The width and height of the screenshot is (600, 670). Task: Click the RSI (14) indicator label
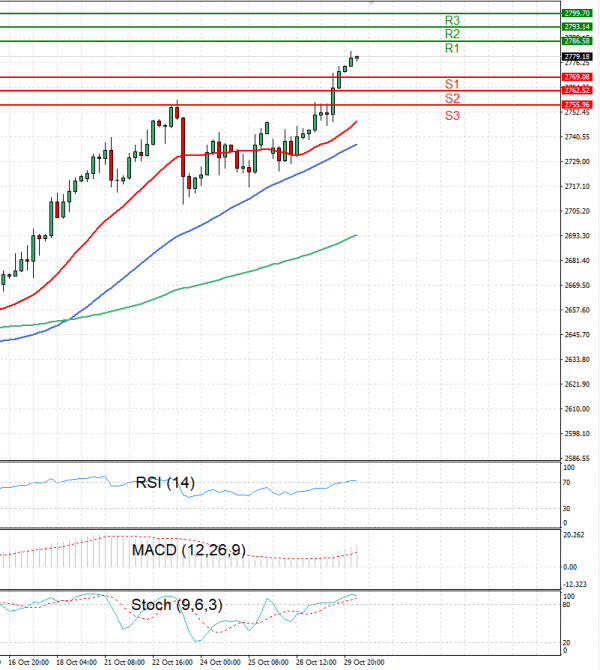pyautogui.click(x=165, y=483)
